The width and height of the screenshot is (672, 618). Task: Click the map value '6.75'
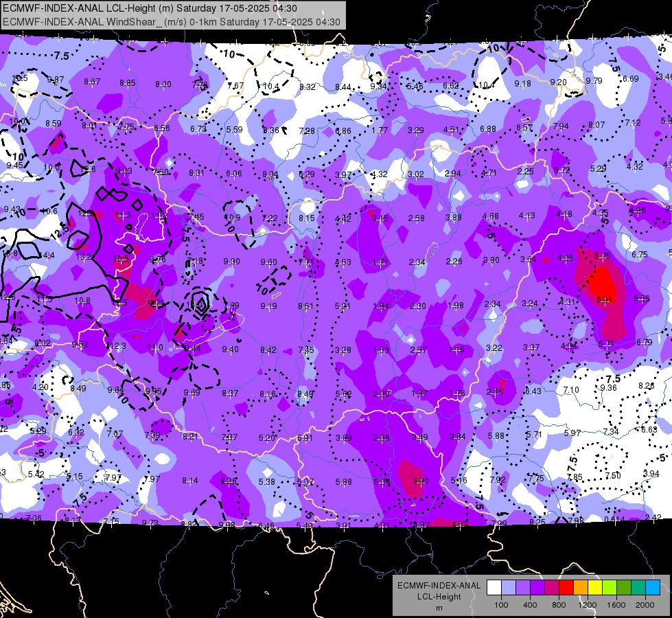coord(640,255)
